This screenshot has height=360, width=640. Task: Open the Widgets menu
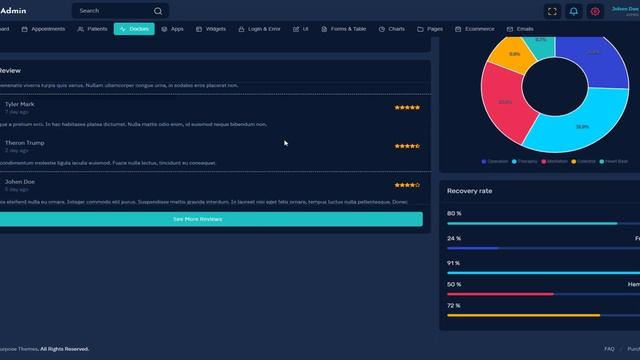point(211,29)
